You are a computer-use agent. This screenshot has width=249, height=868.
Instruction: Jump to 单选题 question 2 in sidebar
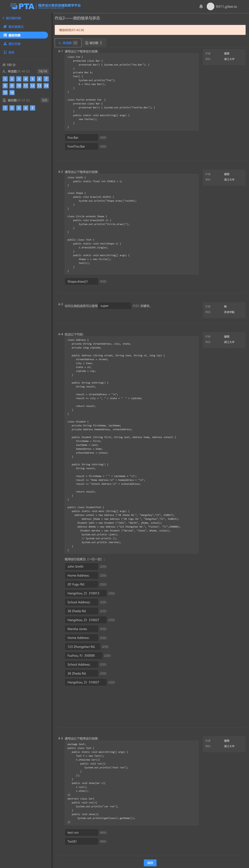pyautogui.click(x=12, y=79)
